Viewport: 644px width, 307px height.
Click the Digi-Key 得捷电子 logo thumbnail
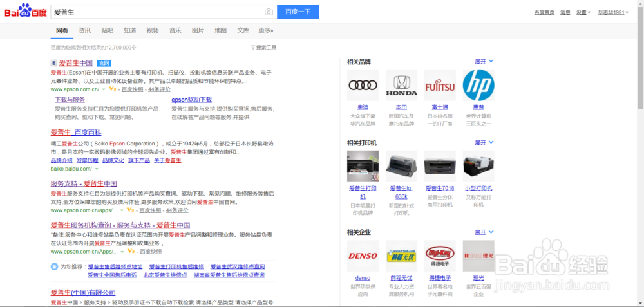[440, 256]
